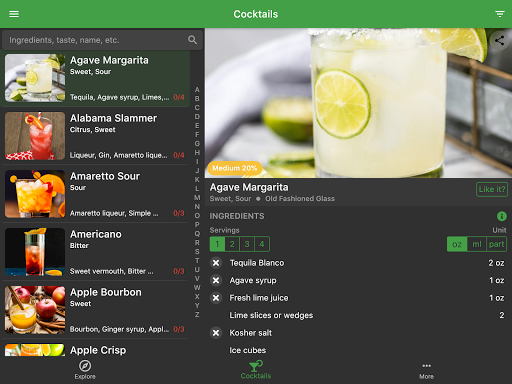Screen dimensions: 512x384
Task: Open the filter options icon
Action: pos(499,14)
